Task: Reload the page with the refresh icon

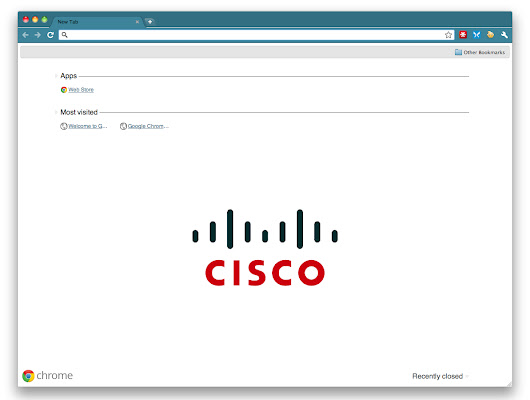Action: pos(50,35)
